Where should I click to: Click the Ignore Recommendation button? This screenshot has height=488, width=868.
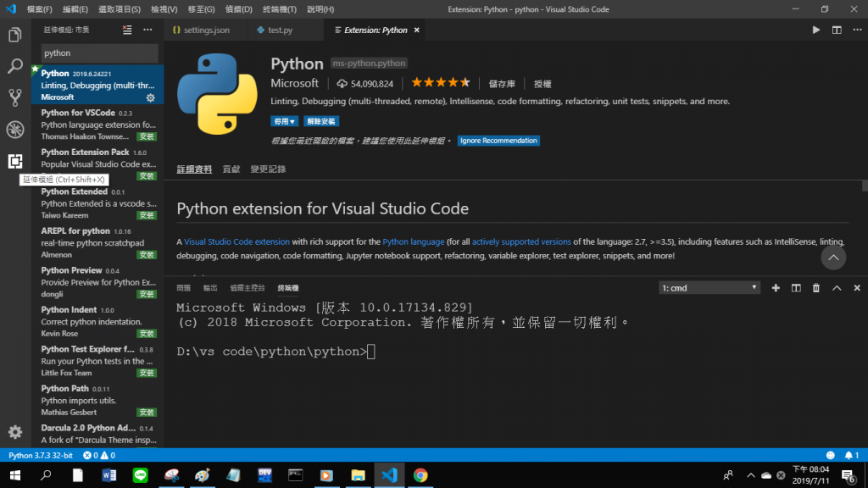pyautogui.click(x=498, y=141)
